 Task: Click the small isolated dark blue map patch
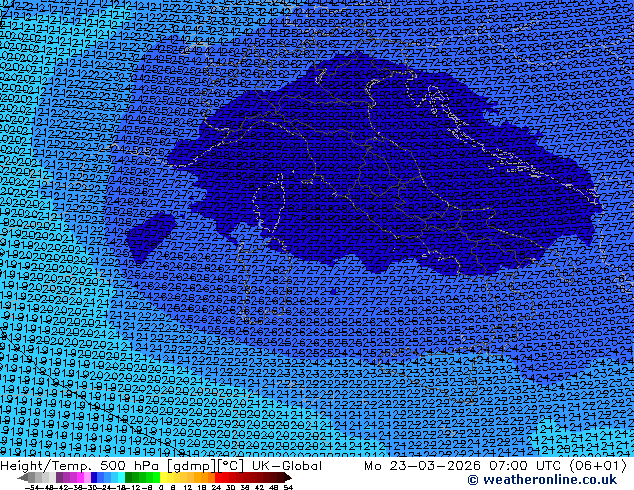point(151,236)
